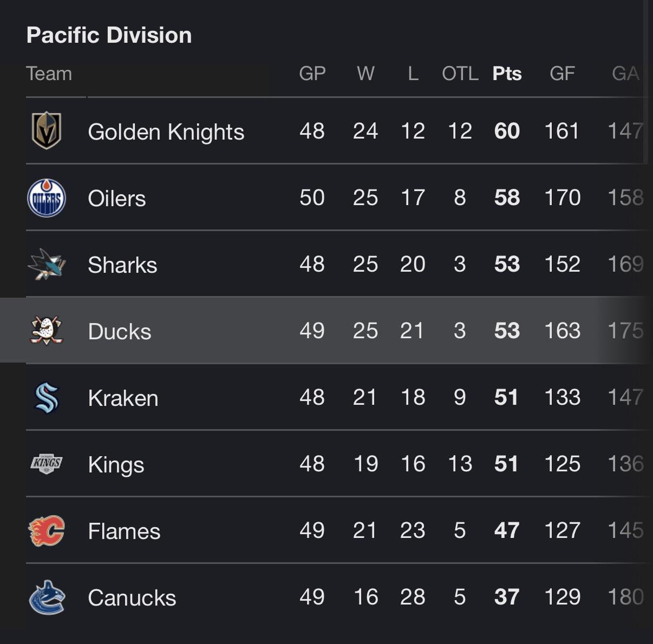653x644 pixels.
Task: Click the Ducks team logo
Action: pyautogui.click(x=47, y=331)
